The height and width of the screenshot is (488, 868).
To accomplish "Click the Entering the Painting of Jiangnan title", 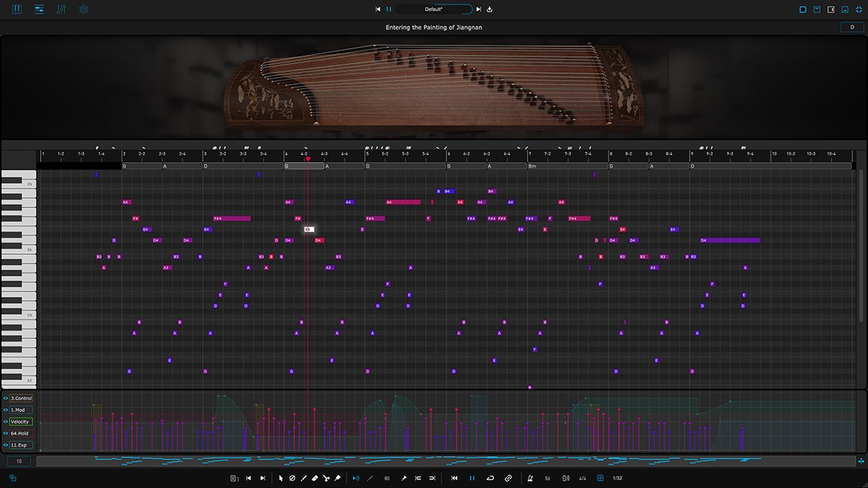I will pos(434,27).
